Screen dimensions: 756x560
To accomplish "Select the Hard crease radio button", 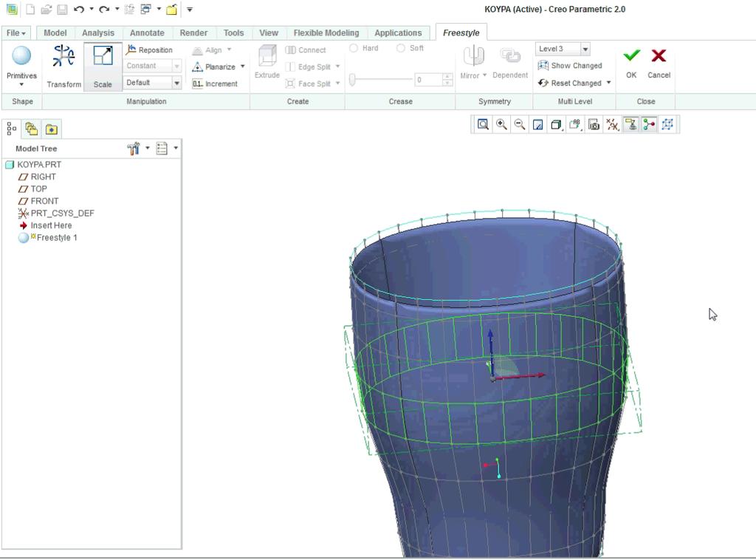I will point(354,48).
